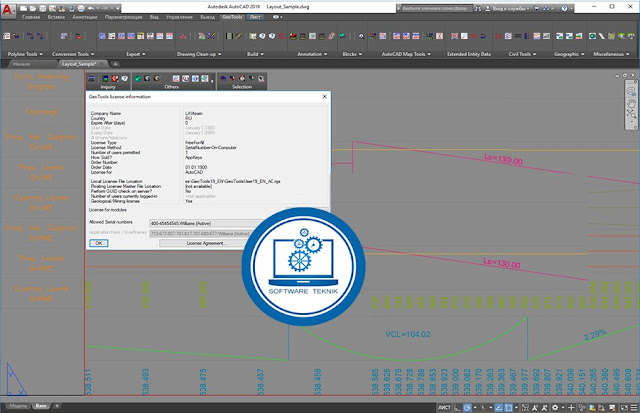Viewport: 640px width, 413px height.
Task: Expand the AutoCAD Map Tools panel dropdown
Action: (x=429, y=54)
